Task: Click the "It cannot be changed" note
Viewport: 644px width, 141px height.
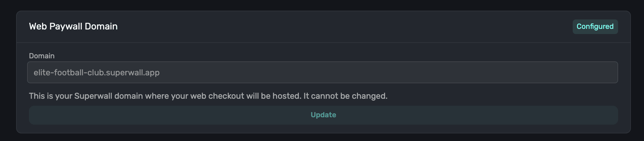Action: click(345, 96)
